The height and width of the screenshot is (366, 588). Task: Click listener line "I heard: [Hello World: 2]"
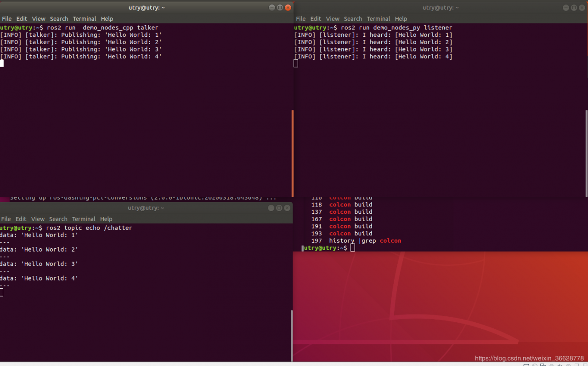point(373,42)
